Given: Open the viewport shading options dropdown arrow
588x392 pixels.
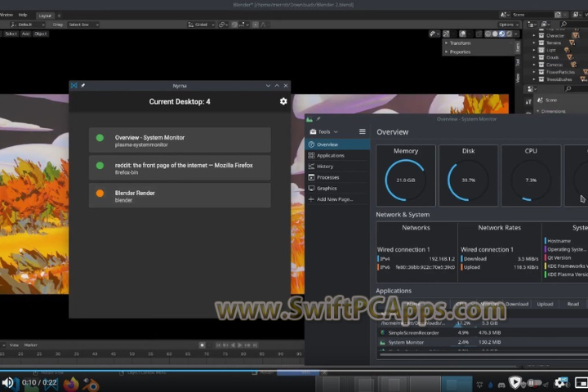Looking at the screenshot, I should [x=516, y=33].
